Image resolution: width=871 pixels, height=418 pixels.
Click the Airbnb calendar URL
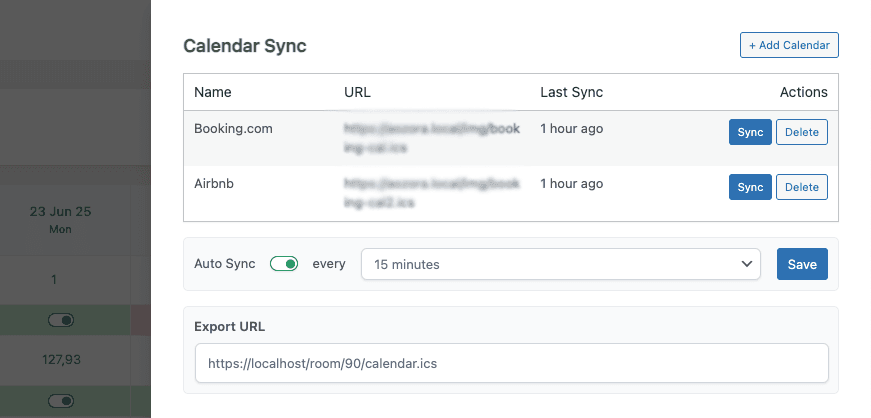(x=431, y=193)
